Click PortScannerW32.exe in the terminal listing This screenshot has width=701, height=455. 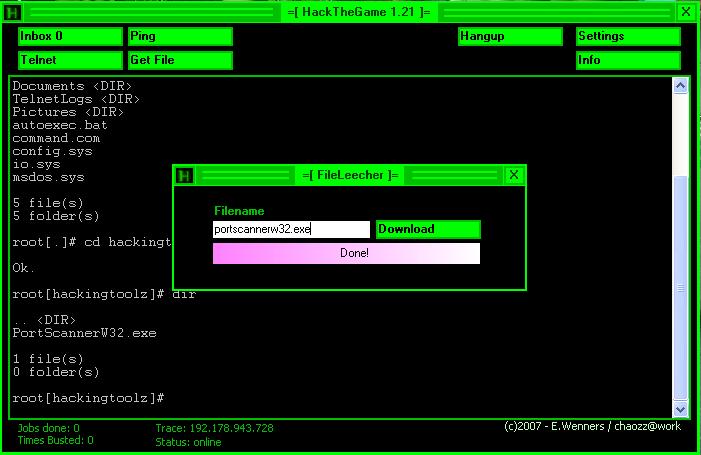click(84, 333)
